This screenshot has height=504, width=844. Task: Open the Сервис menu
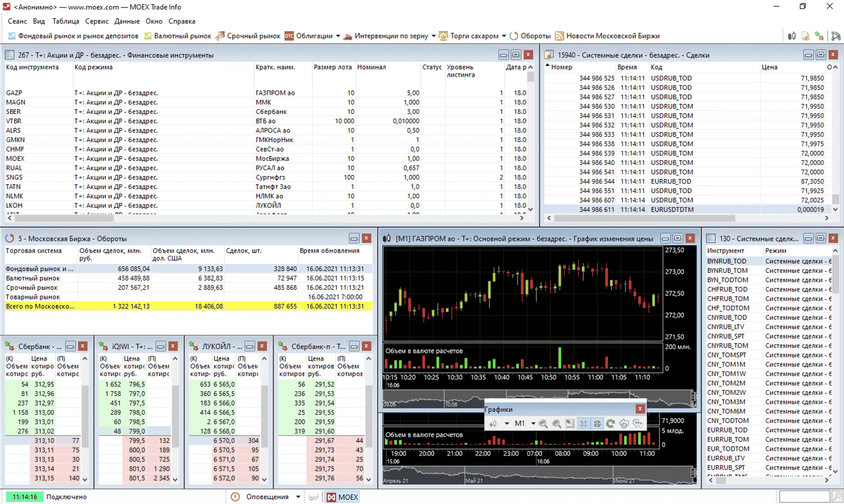(x=97, y=21)
